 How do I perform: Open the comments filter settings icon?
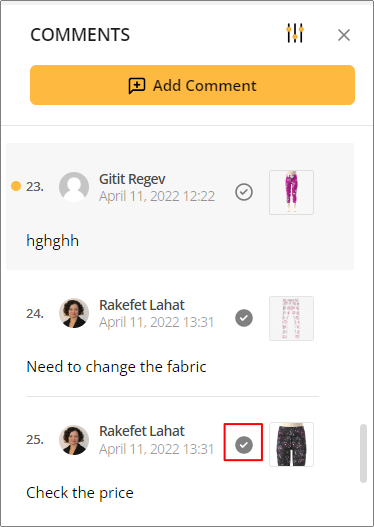coord(295,33)
